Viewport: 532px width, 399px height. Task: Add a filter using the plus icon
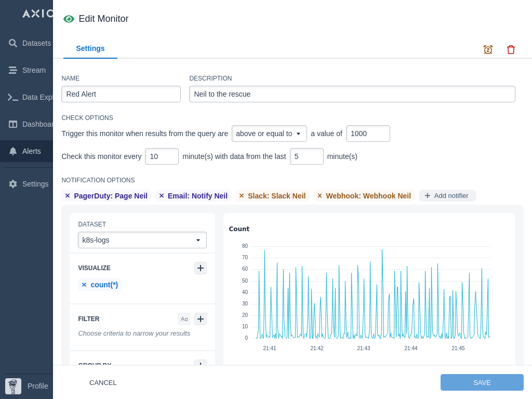pyautogui.click(x=201, y=319)
